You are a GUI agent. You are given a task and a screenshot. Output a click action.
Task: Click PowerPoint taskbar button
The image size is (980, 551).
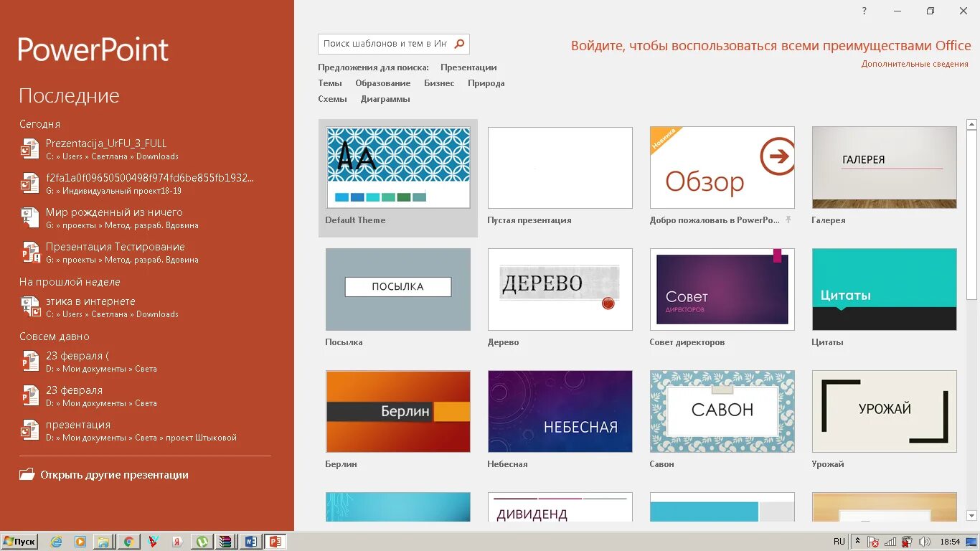pos(275,542)
